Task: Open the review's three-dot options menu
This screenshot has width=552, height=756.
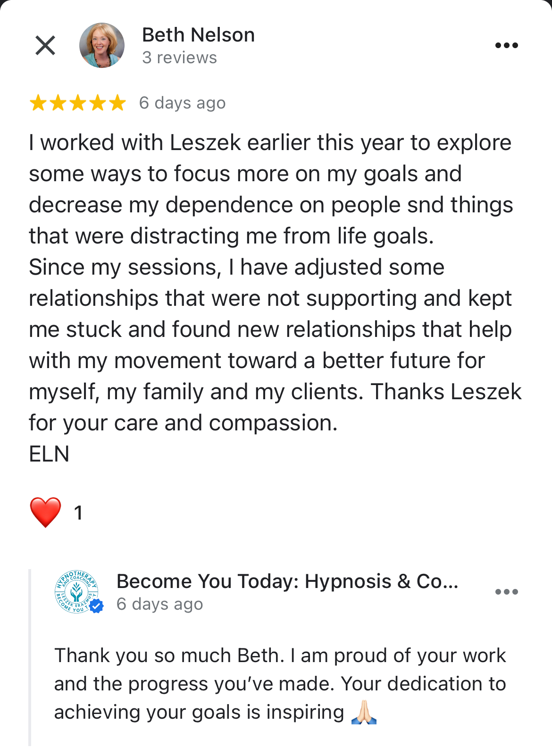Action: tap(507, 45)
